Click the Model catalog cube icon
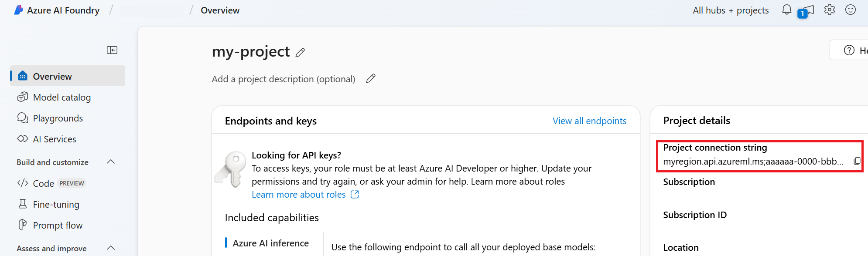Viewport: 868px width, 256px height. tap(23, 97)
